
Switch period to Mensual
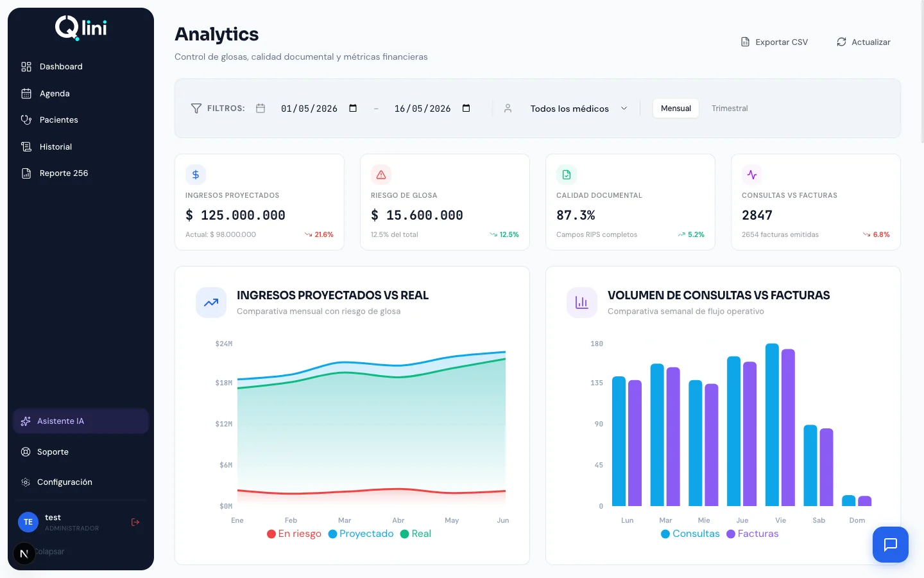676,109
